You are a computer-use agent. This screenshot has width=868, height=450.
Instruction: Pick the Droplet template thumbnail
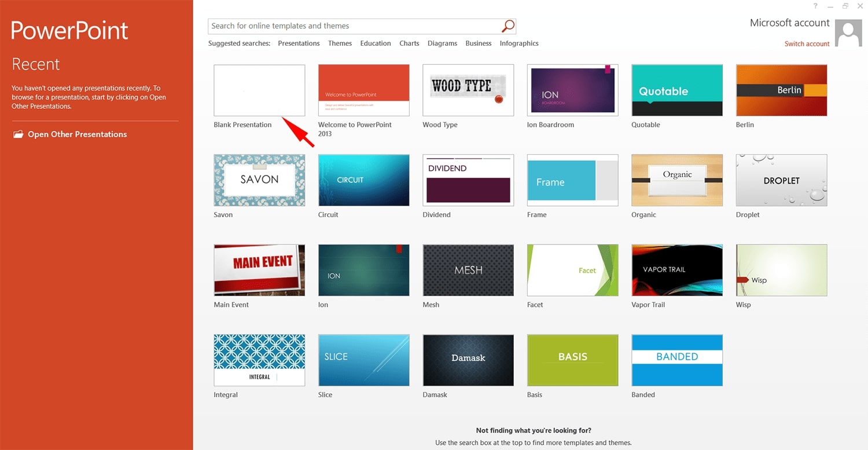782,180
